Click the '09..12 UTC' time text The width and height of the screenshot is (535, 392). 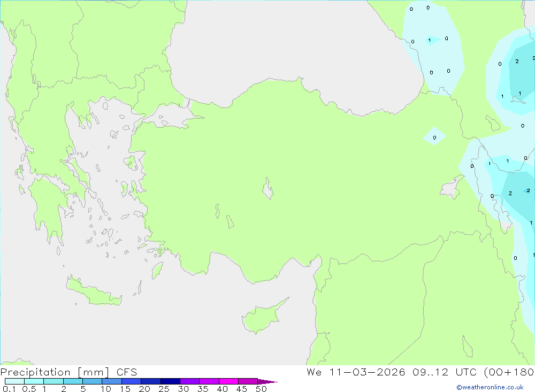tap(445, 372)
